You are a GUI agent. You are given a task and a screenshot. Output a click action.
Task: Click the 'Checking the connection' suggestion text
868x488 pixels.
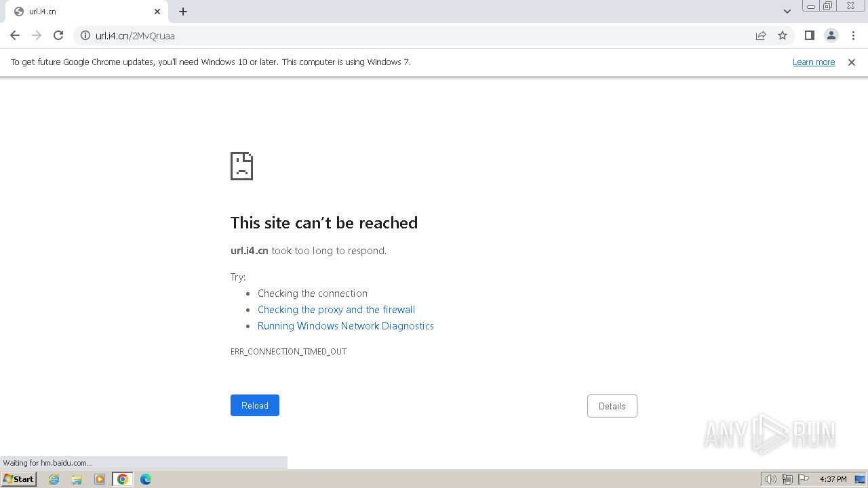coord(313,293)
